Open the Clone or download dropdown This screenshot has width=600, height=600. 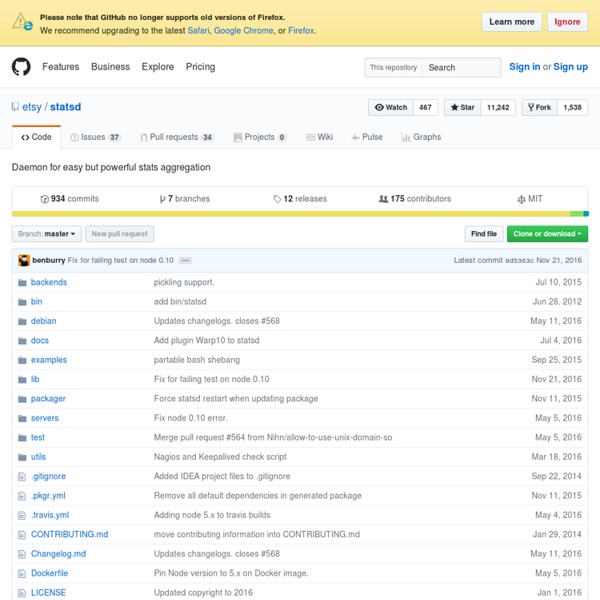point(547,234)
